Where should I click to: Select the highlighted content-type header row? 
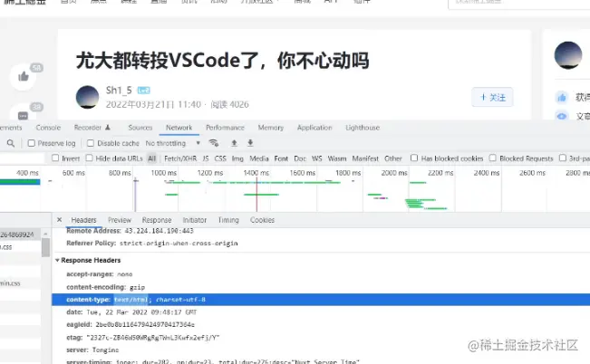(321, 300)
